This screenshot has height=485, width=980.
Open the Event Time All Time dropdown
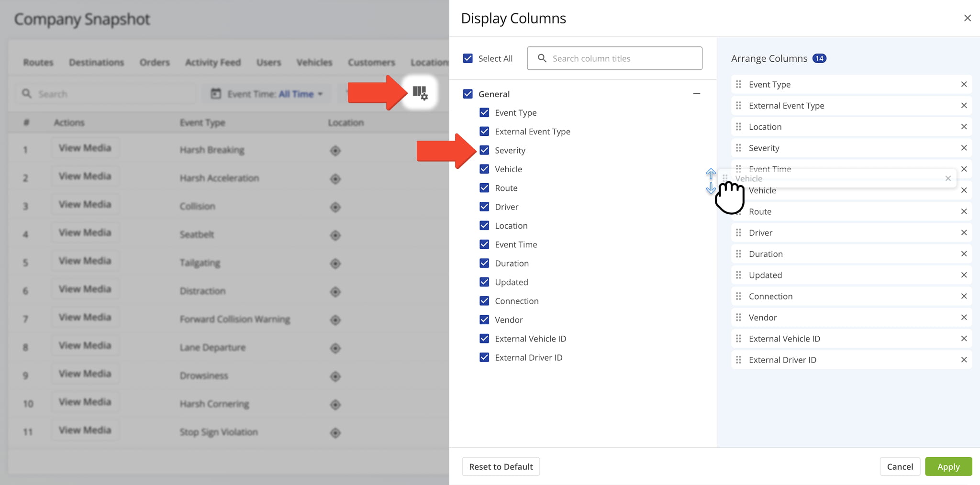[x=267, y=94]
